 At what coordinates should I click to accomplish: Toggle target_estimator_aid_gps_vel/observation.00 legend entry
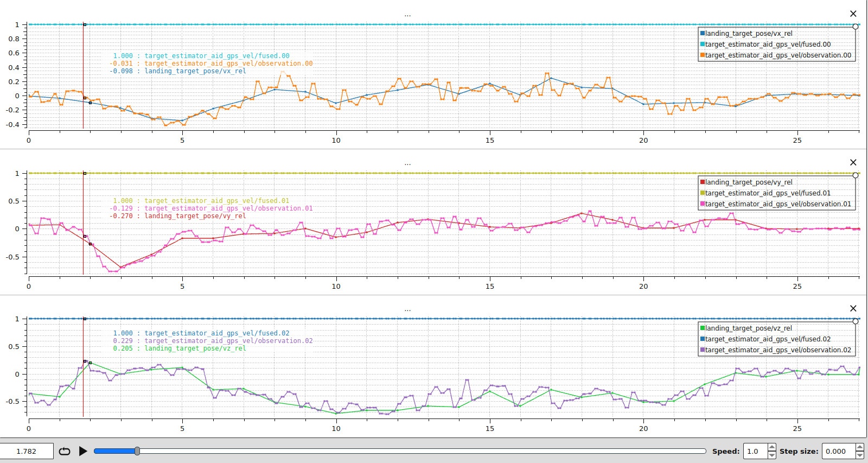[x=775, y=55]
